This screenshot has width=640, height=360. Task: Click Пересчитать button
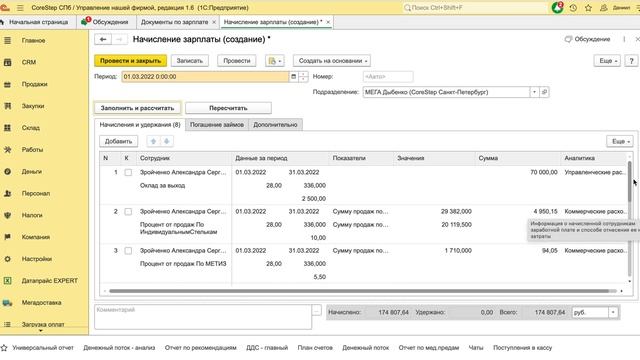pos(228,108)
